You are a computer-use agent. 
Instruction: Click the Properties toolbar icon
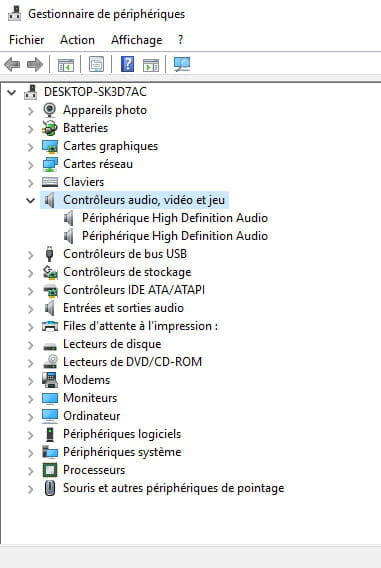[x=96, y=64]
